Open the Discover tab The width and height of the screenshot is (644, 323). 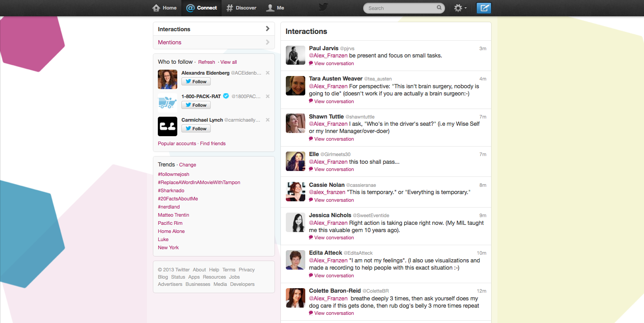241,8
